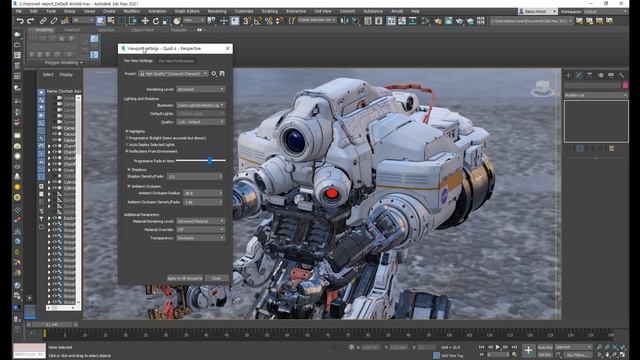Toggle the Angle Snap icon
Viewport: 640px width, 360px height.
tap(258, 20)
